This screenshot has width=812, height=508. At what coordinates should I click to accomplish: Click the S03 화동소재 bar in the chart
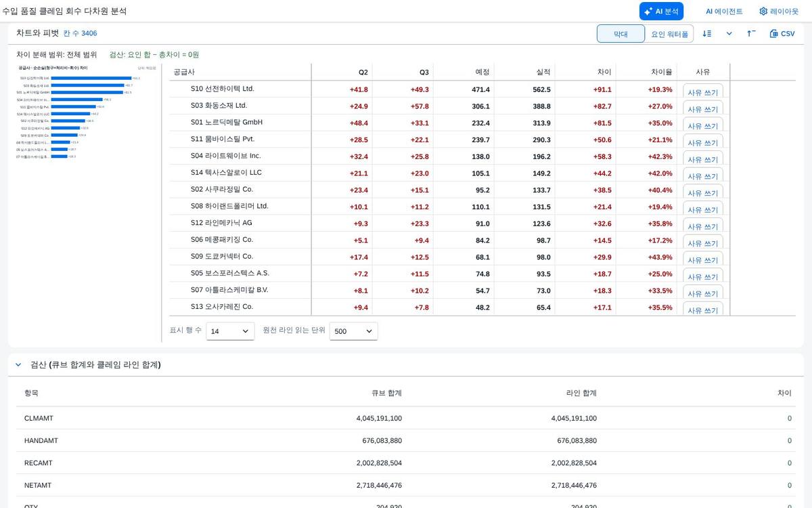pyautogui.click(x=88, y=85)
